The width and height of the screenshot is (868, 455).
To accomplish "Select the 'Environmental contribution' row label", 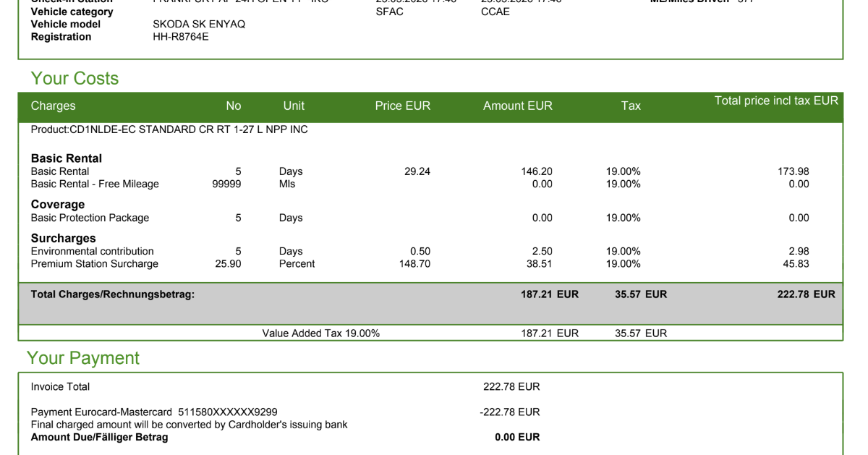I will pyautogui.click(x=92, y=251).
